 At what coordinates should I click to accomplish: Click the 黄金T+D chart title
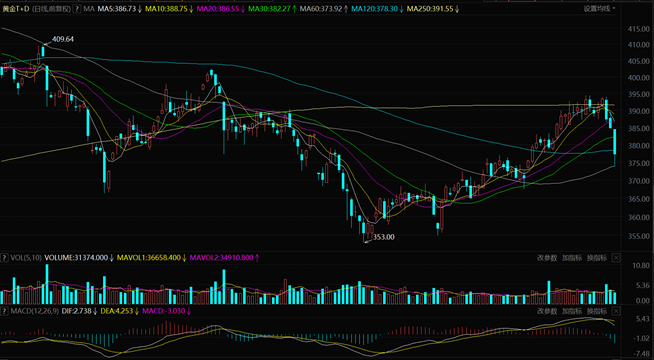point(16,9)
